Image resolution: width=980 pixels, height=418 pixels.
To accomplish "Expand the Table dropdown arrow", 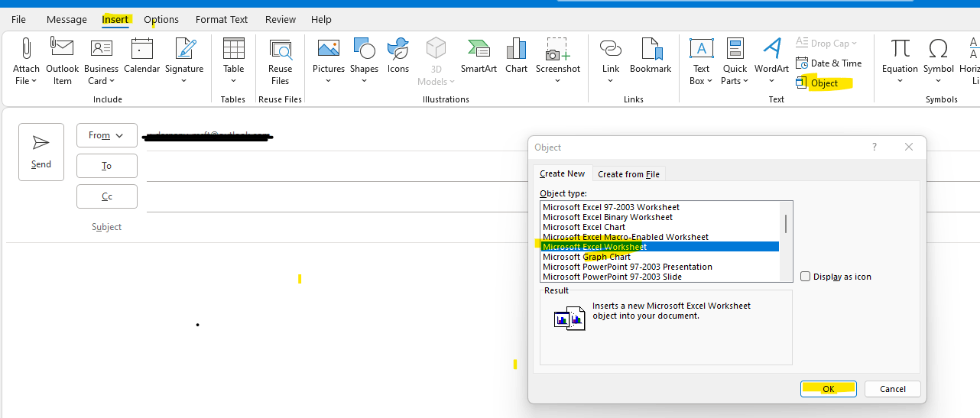I will point(233,81).
